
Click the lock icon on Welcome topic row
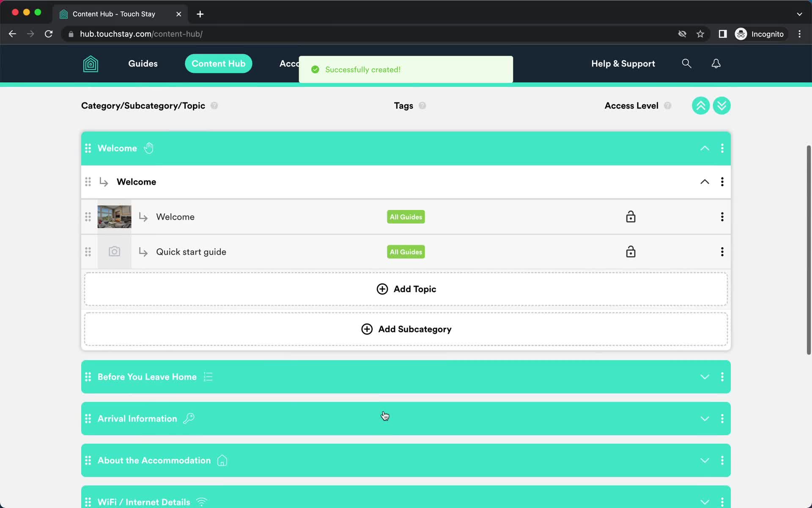point(631,217)
